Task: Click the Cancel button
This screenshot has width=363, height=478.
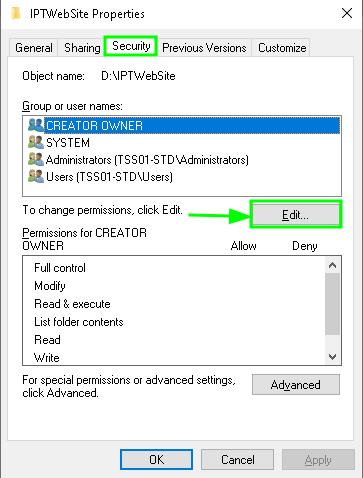Action: click(x=237, y=460)
